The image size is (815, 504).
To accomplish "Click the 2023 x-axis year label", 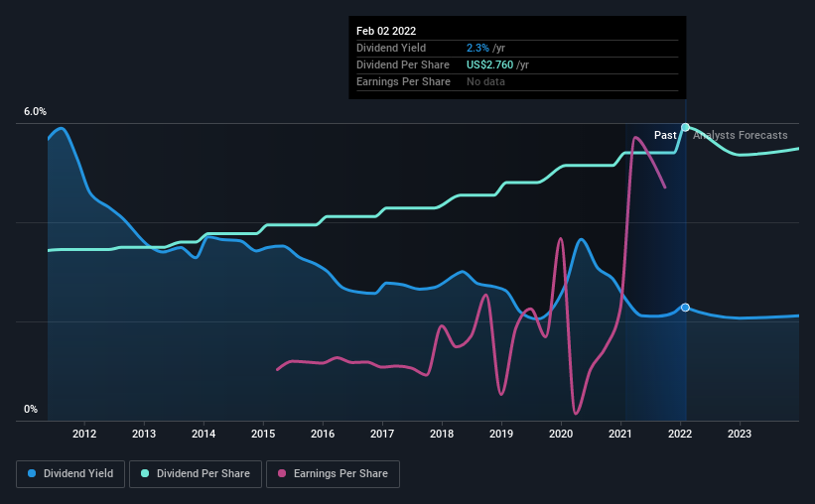I will pos(740,434).
